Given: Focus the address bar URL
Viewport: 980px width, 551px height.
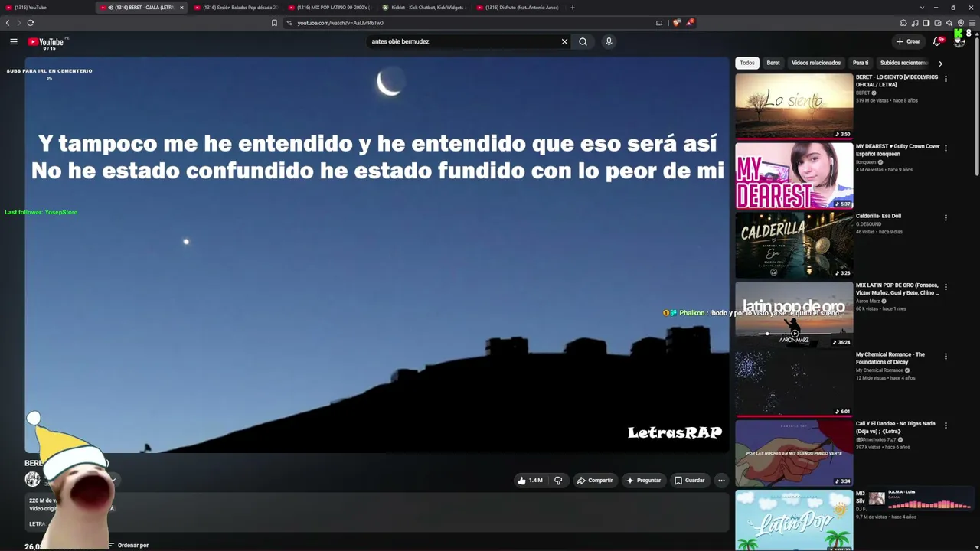Looking at the screenshot, I should 341,23.
